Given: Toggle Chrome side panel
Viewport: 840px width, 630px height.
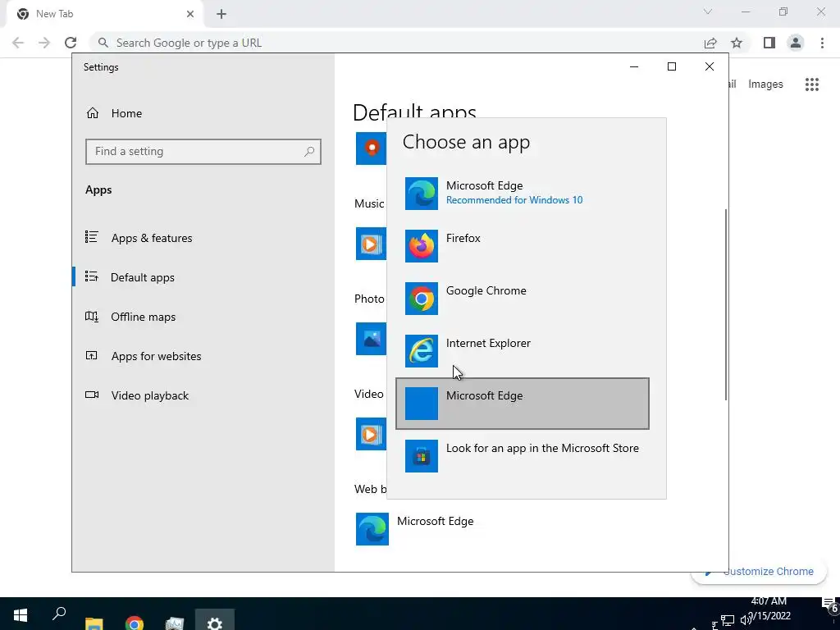Looking at the screenshot, I should pos(769,43).
